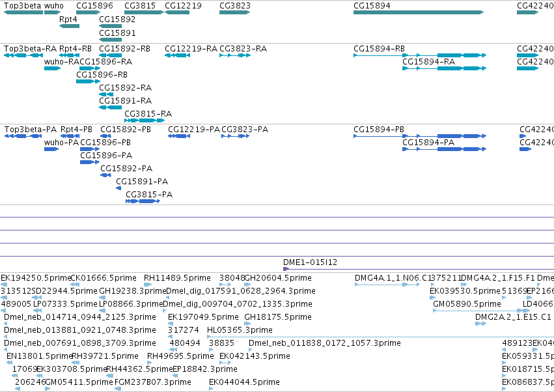The width and height of the screenshot is (554, 392).
Task: Click the CG15892-PB protein label
Action: pos(126,130)
